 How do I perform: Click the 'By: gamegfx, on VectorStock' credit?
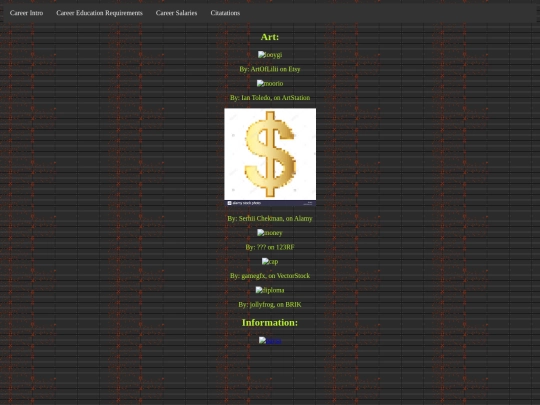[270, 276]
